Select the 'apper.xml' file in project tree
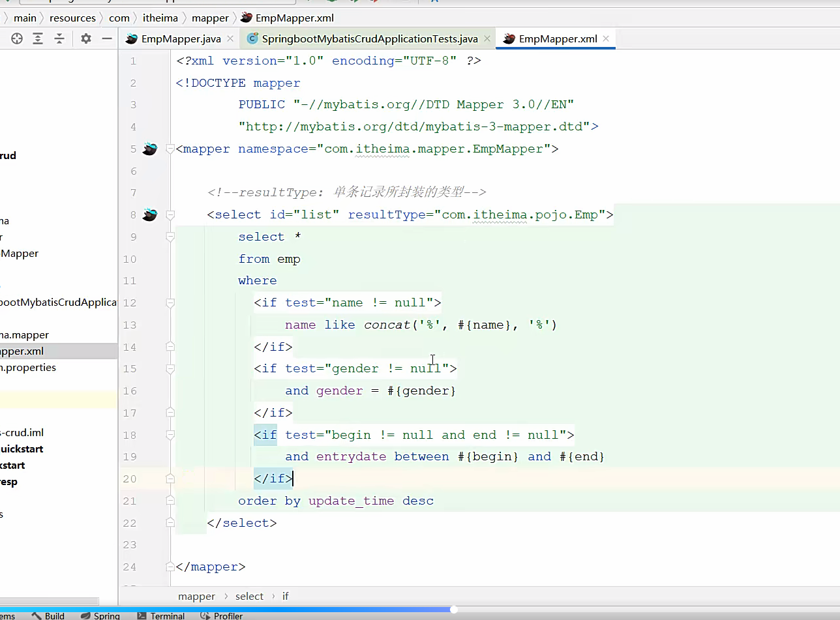 [22, 351]
